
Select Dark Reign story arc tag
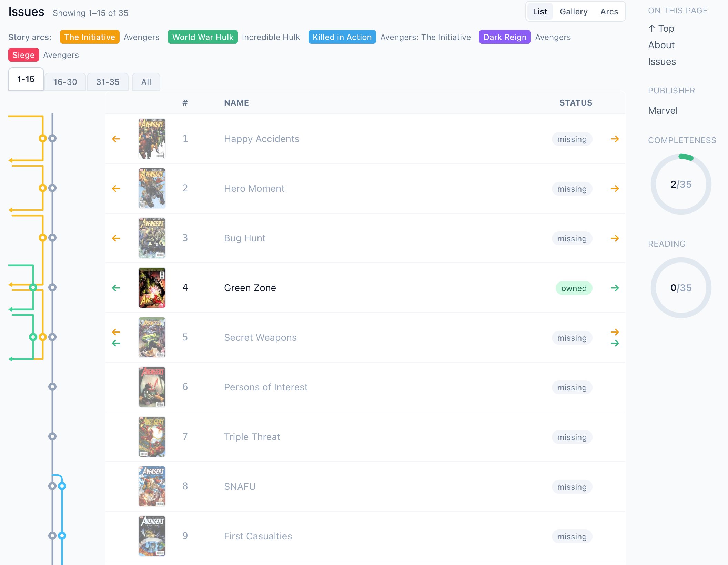point(505,37)
